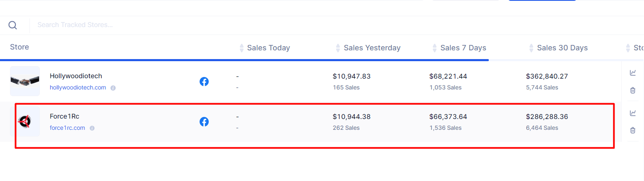Focus the Search Tracked Stores field
The height and width of the screenshot is (181, 644).
coord(166,25)
